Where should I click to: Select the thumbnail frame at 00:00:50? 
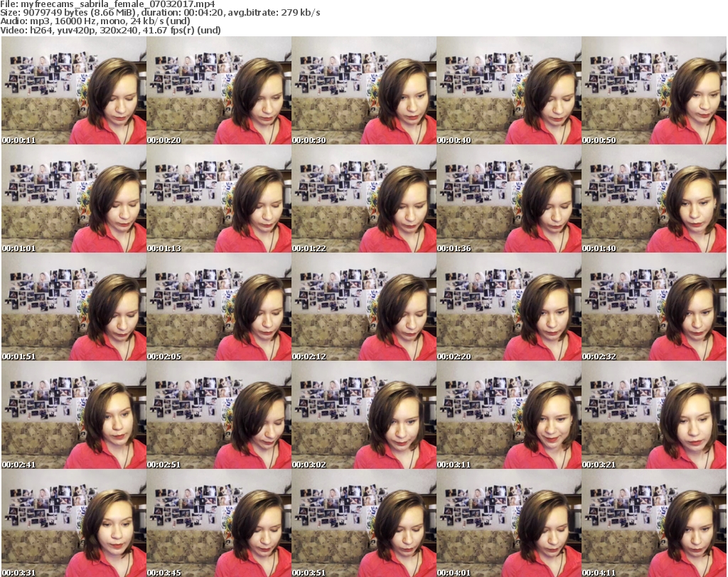(x=654, y=90)
